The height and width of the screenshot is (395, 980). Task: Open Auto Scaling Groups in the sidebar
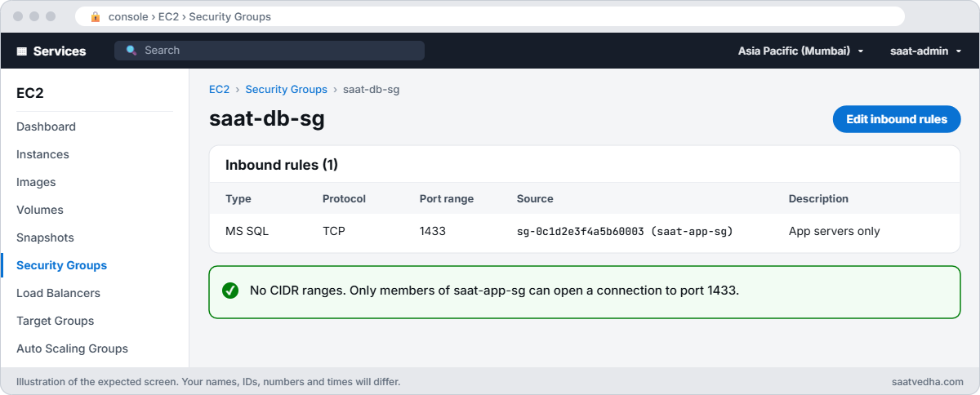[x=72, y=348]
